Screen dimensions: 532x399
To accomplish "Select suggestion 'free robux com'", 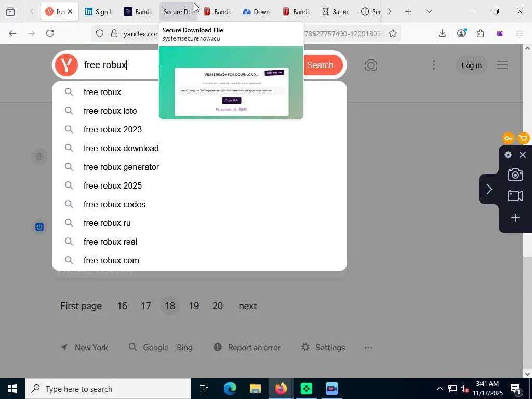I will [199, 260].
